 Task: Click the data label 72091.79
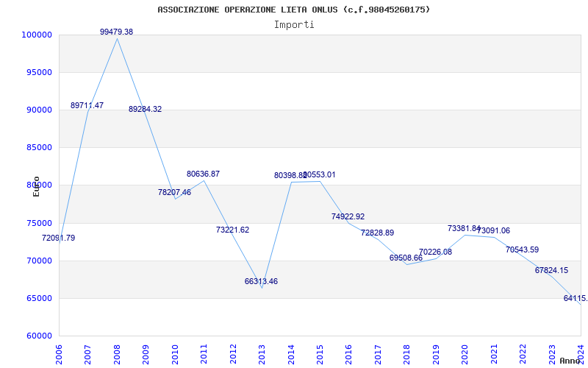[59, 238]
